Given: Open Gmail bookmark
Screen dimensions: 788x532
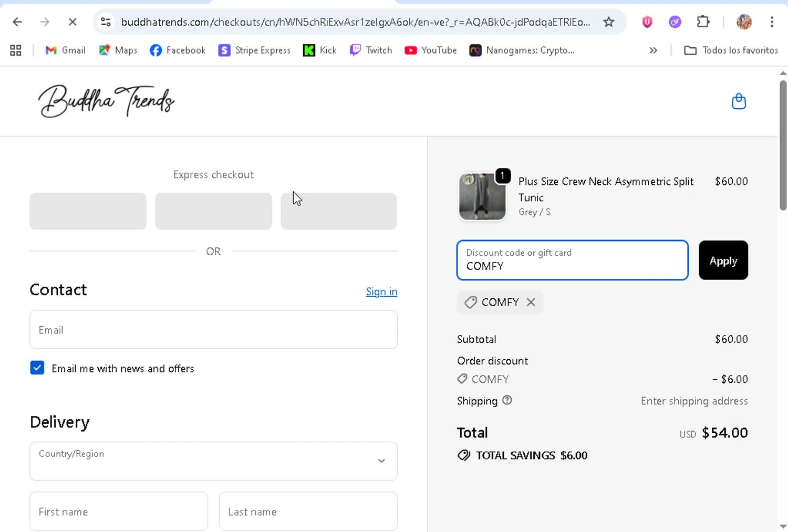Looking at the screenshot, I should (x=66, y=50).
